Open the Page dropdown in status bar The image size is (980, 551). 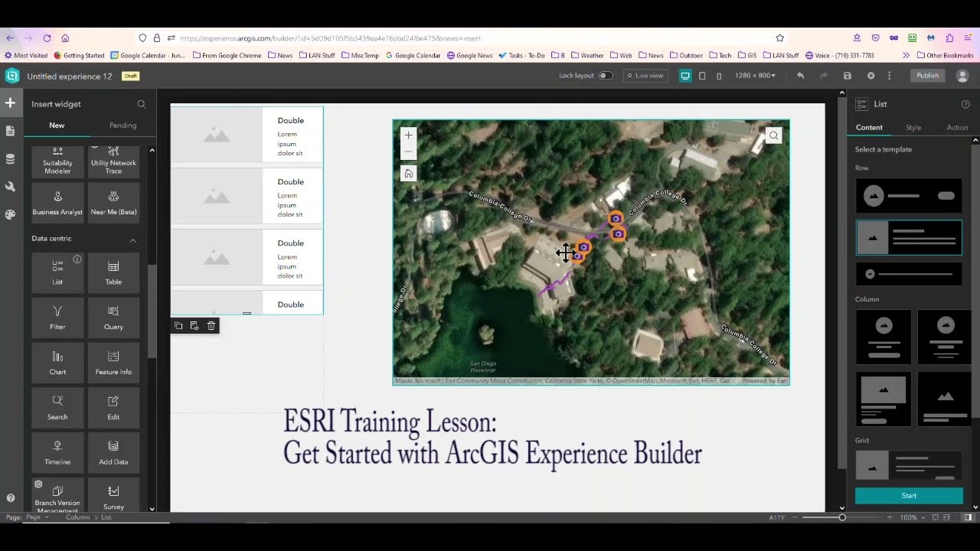(x=38, y=517)
